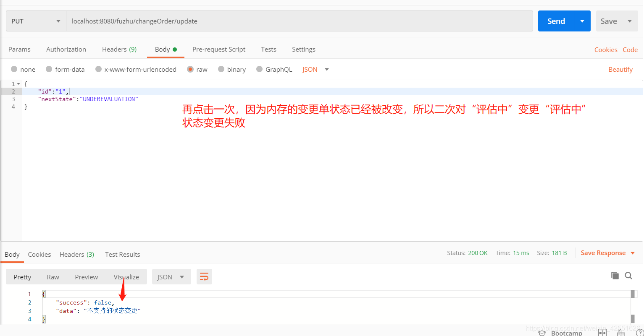Open the Tests tab
This screenshot has width=644, height=336.
pyautogui.click(x=268, y=49)
